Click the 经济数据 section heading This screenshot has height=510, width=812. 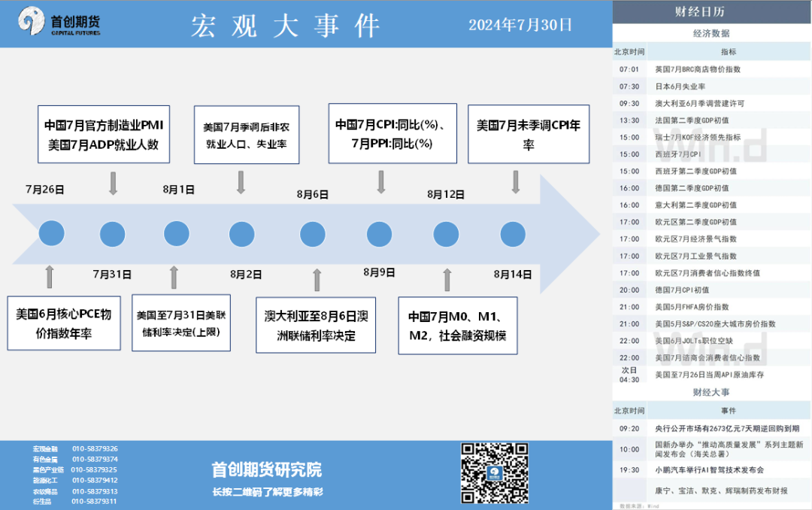pos(711,33)
